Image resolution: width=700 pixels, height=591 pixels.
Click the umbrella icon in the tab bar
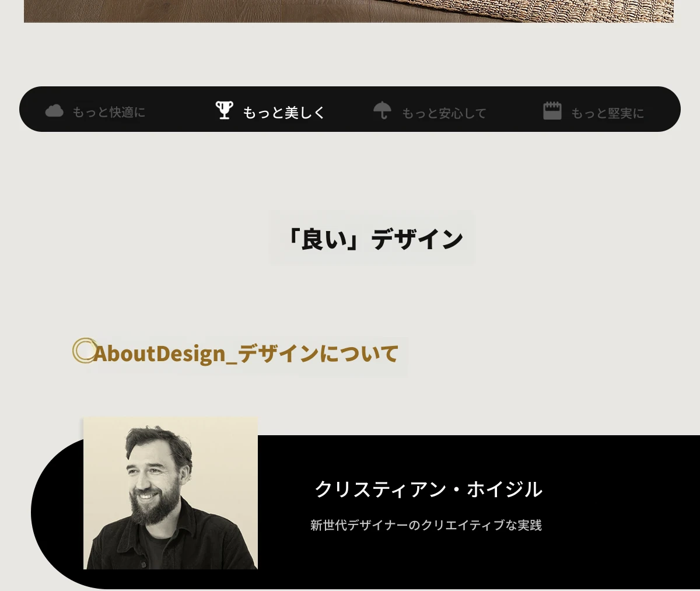pos(382,110)
